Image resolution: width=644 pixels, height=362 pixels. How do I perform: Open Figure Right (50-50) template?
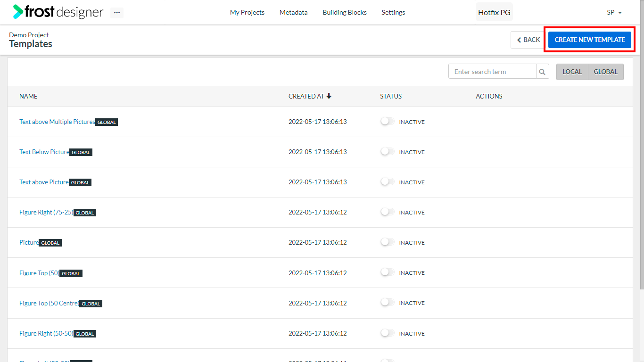click(x=46, y=333)
